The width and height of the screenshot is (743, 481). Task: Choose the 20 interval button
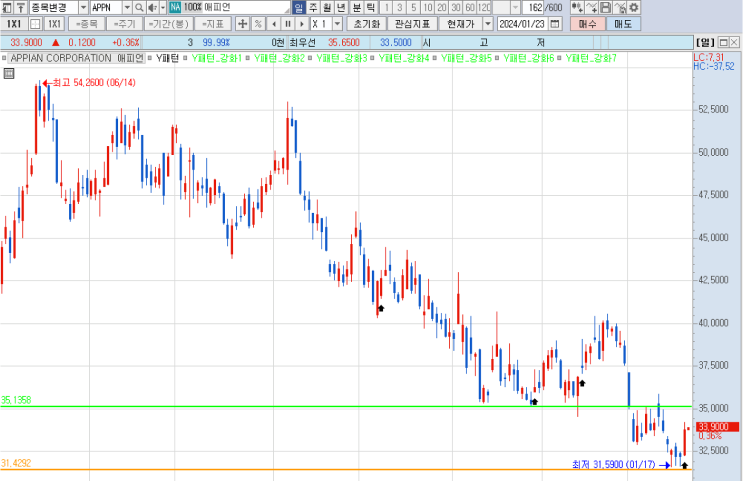tap(442, 7)
